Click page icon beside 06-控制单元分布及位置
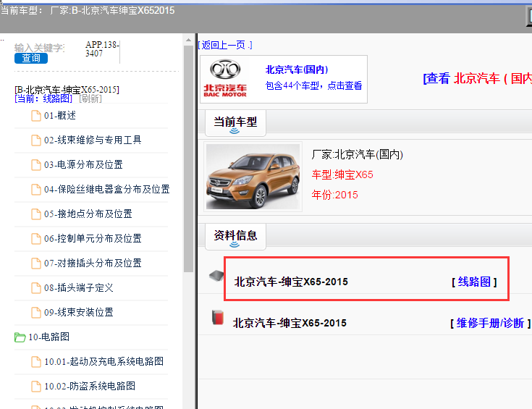 pos(36,239)
